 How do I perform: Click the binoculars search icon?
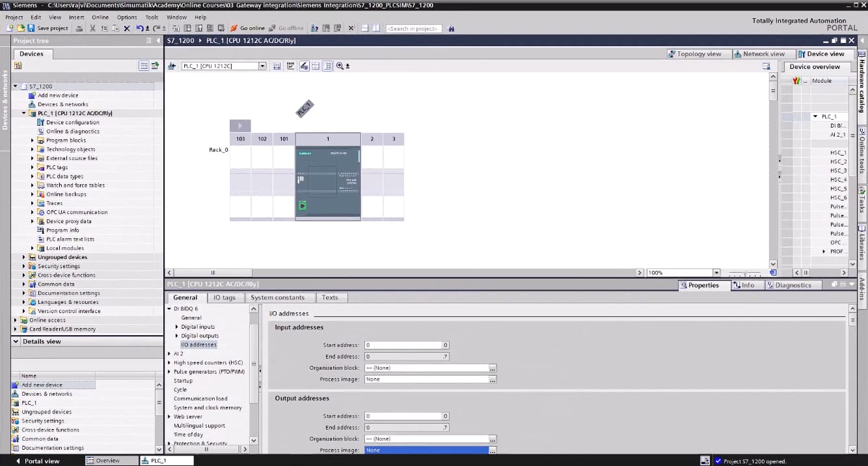coord(451,28)
